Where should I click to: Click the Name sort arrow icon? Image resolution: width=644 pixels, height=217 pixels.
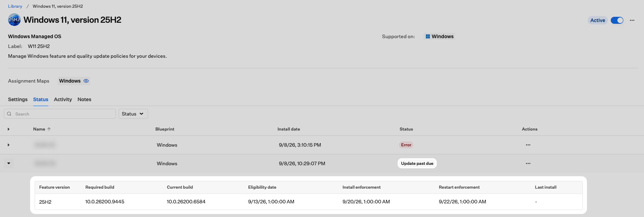point(49,129)
